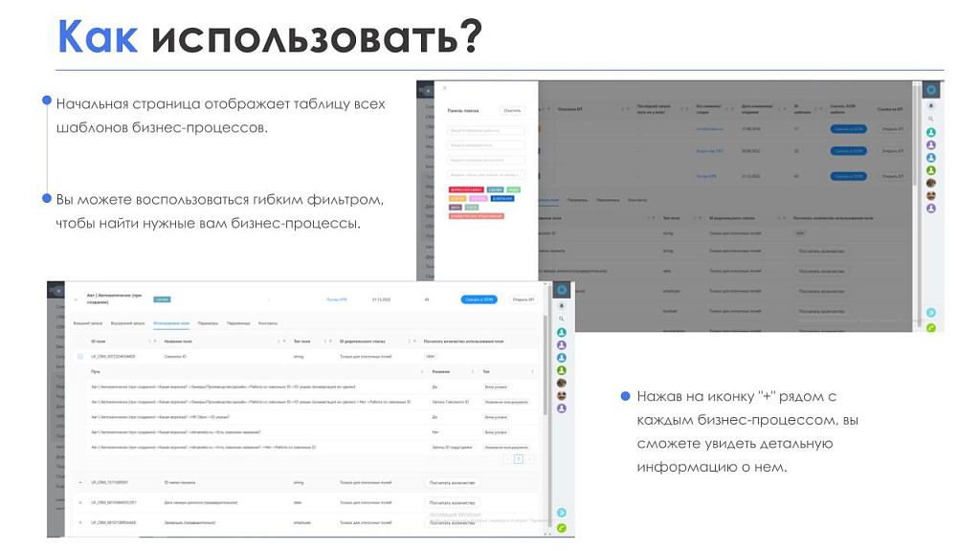Click the filter icon on the Тип поля column
Viewport: 980px width, 551px height.
click(331, 342)
